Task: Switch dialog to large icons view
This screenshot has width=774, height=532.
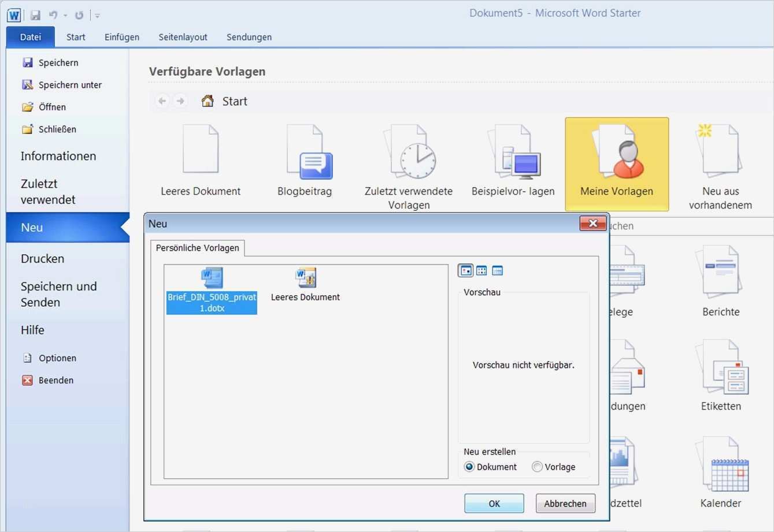Action: pyautogui.click(x=465, y=270)
